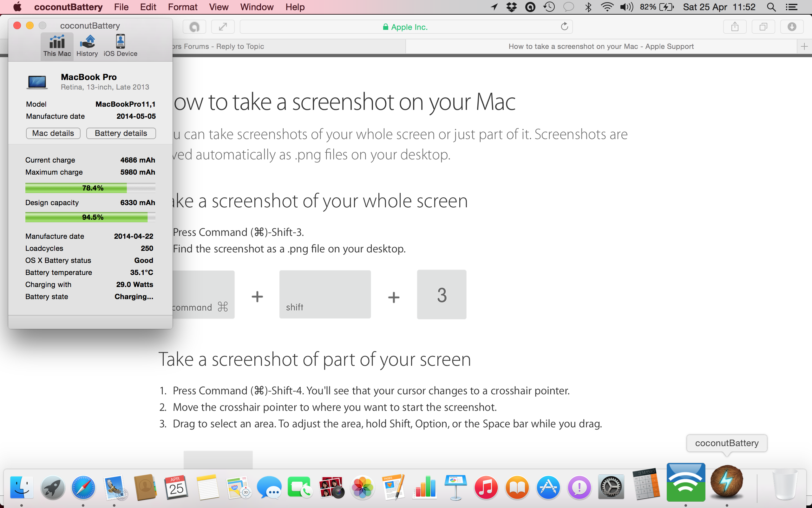Open the Wi-Fi menu bar icon

tap(607, 7)
